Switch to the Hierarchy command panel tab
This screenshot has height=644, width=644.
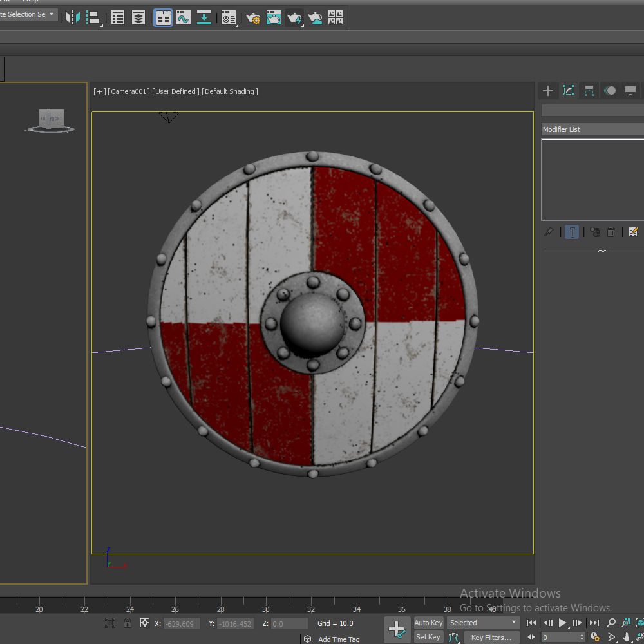point(589,91)
